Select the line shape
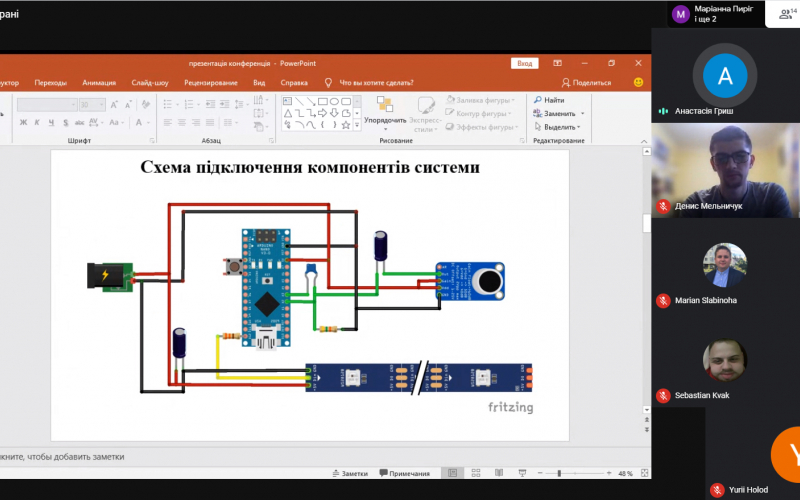 tap(299, 101)
